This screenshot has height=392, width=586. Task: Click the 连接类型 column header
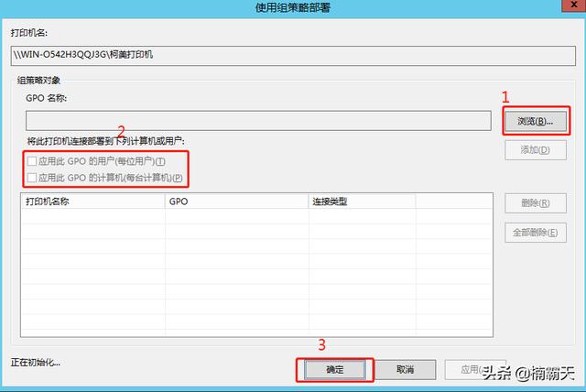(363, 201)
